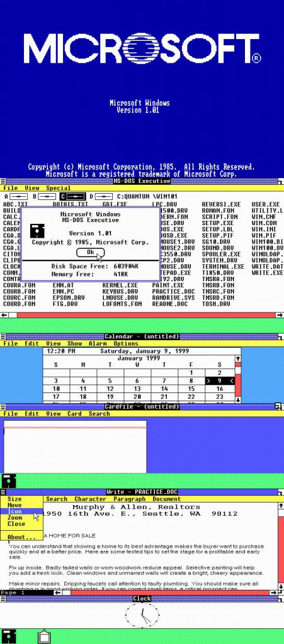Click MS-DOS Executive horizontal scrollbar track
Image resolution: width=284 pixels, height=644 pixels.
(146, 315)
